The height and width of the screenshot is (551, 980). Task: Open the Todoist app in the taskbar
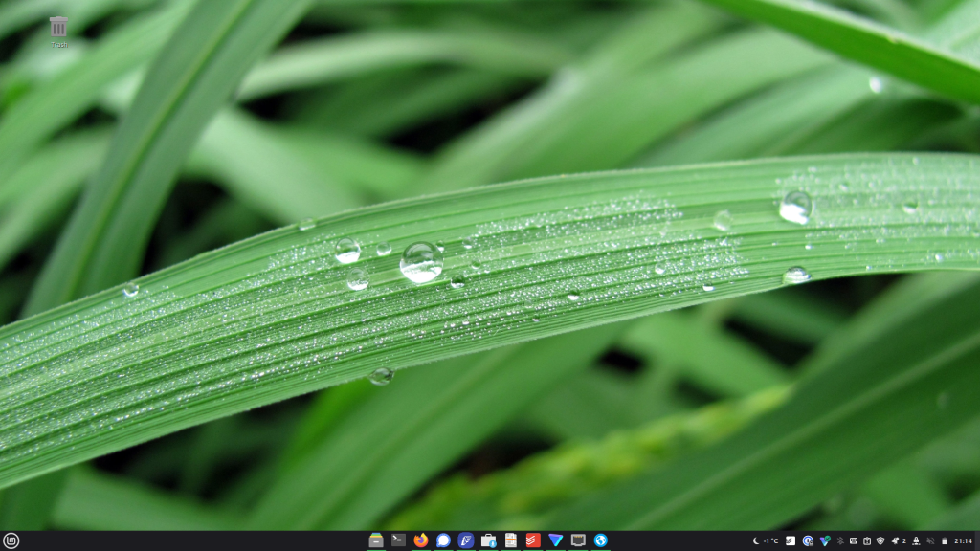(x=533, y=540)
